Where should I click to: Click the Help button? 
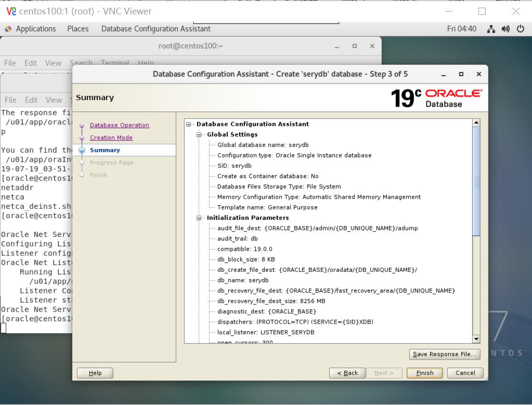95,373
